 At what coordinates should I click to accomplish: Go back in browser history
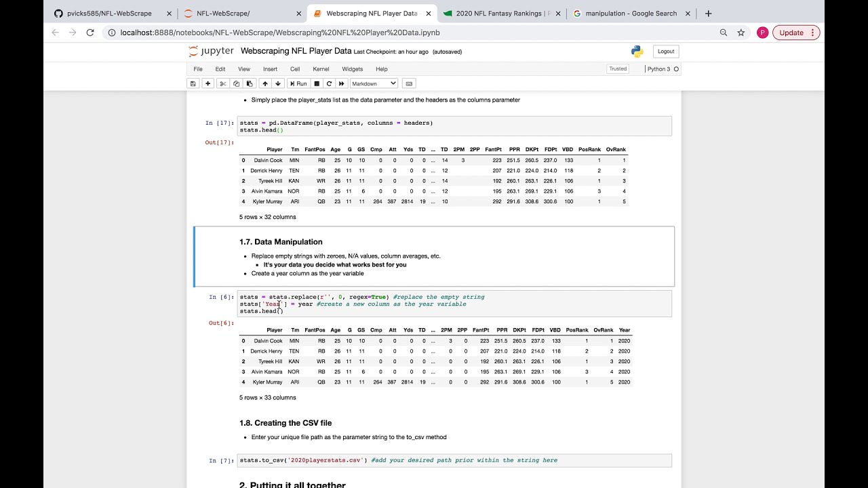pos(56,33)
